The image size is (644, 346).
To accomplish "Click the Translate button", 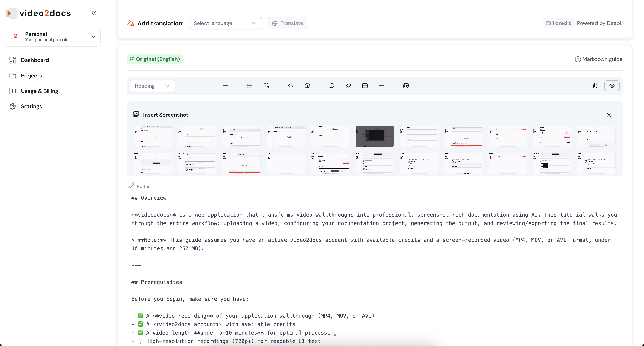I will pos(288,23).
